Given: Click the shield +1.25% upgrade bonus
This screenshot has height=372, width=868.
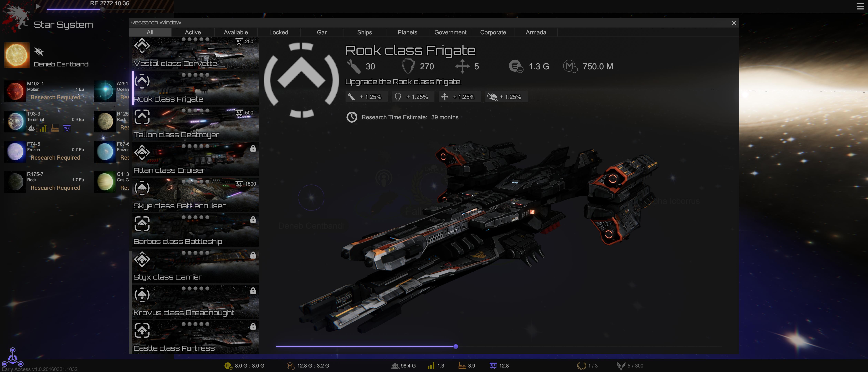Looking at the screenshot, I should pos(413,97).
